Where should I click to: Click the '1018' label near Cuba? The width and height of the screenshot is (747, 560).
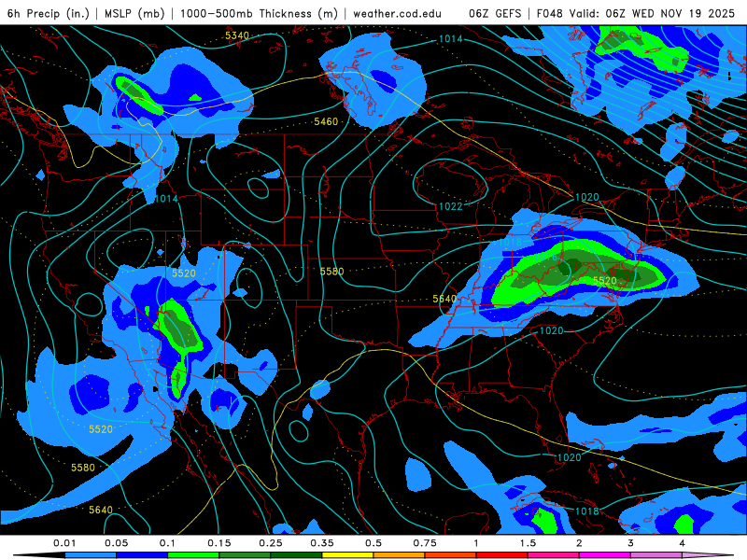[587, 511]
